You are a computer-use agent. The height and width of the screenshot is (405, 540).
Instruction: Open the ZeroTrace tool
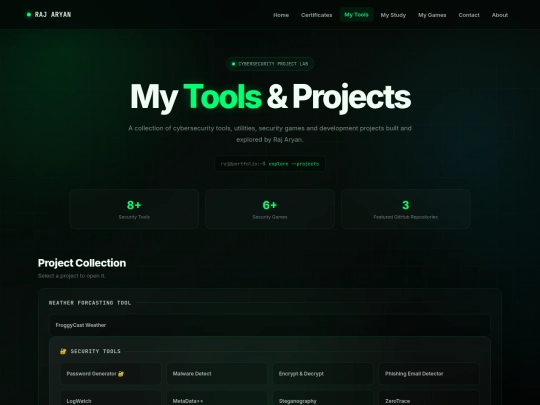click(x=429, y=399)
